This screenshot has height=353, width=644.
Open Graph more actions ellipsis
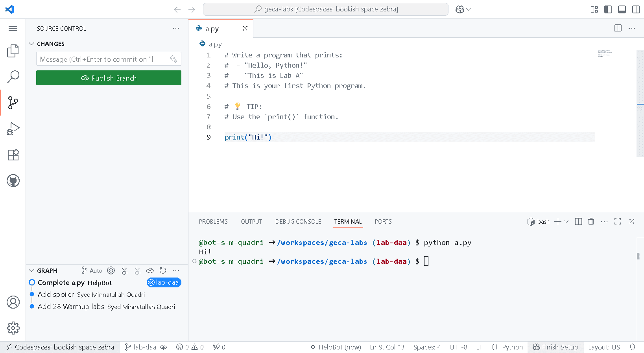coord(176,270)
